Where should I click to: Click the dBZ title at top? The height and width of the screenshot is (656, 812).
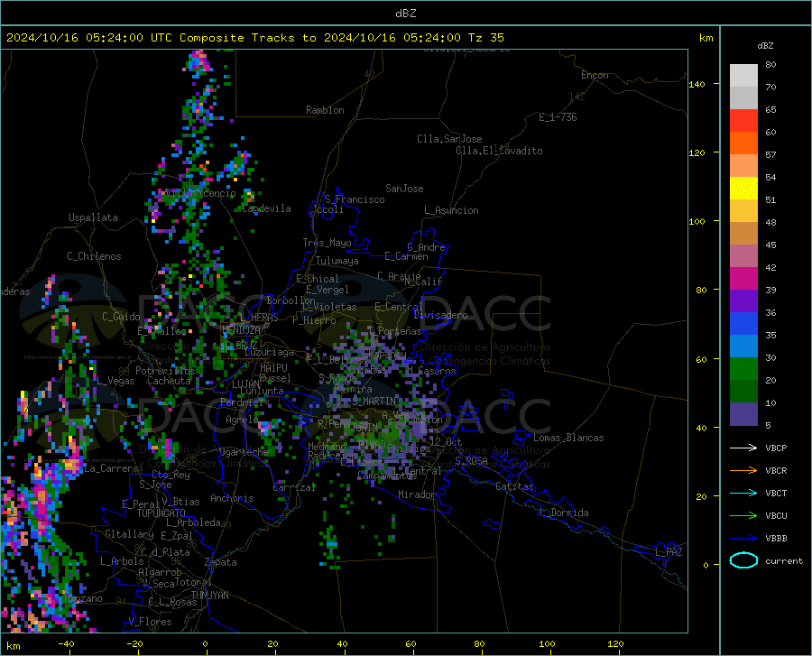pyautogui.click(x=405, y=14)
